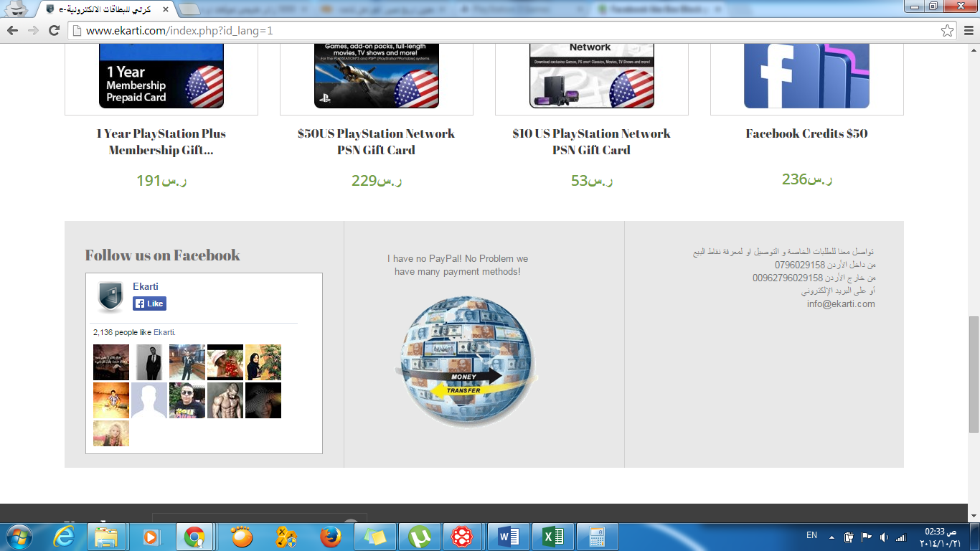
Task: Click the 'I have no PayPal' text
Action: (458, 265)
